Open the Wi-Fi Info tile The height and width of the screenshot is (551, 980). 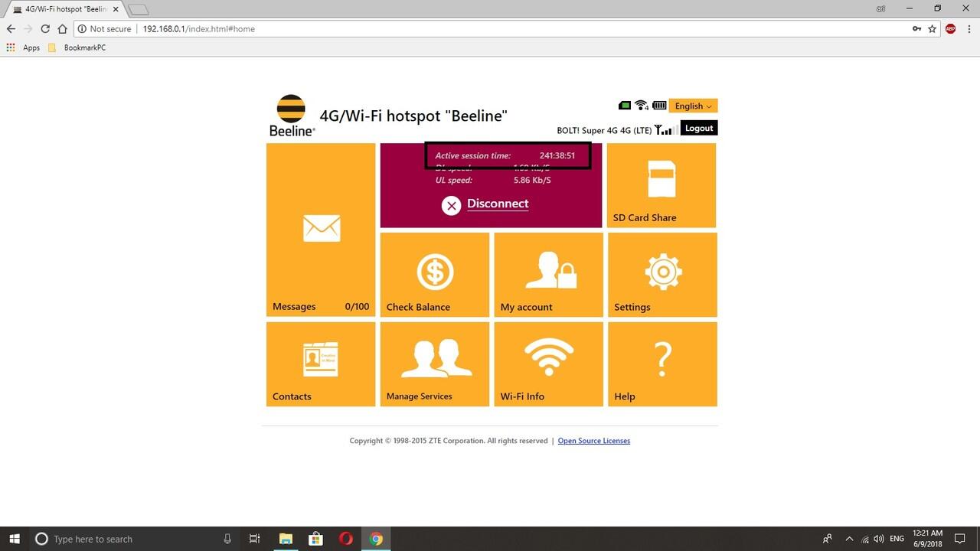pos(548,364)
